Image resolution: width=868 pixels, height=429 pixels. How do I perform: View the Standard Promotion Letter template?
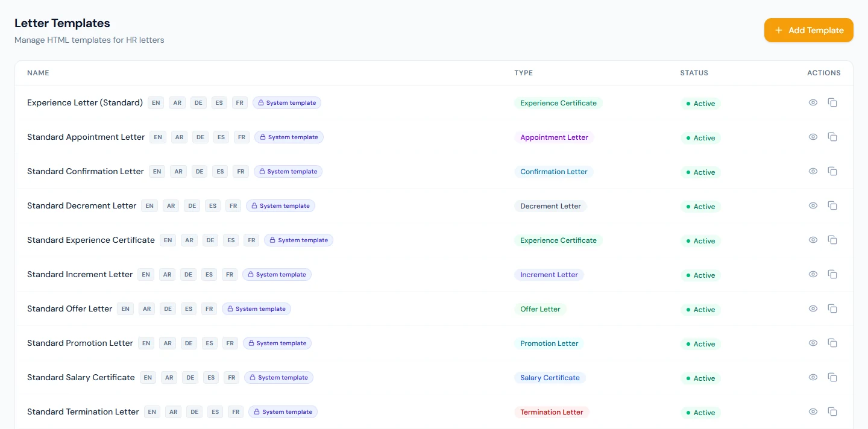[x=813, y=343]
